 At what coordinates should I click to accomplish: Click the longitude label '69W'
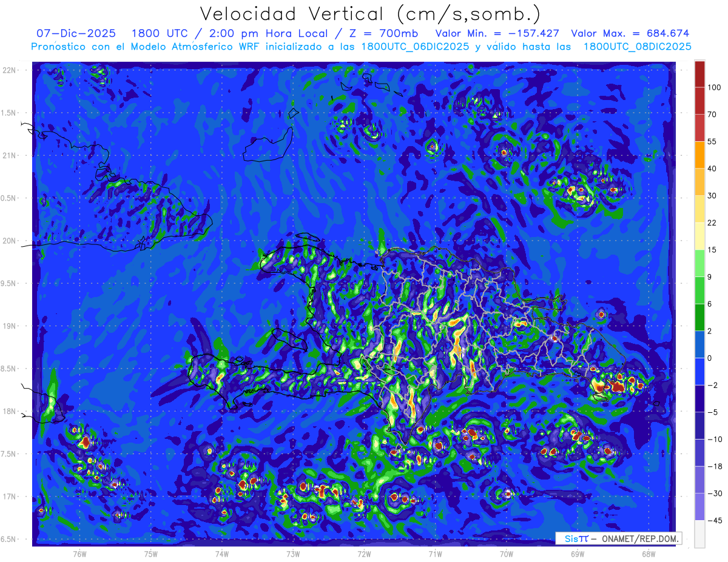[578, 554]
